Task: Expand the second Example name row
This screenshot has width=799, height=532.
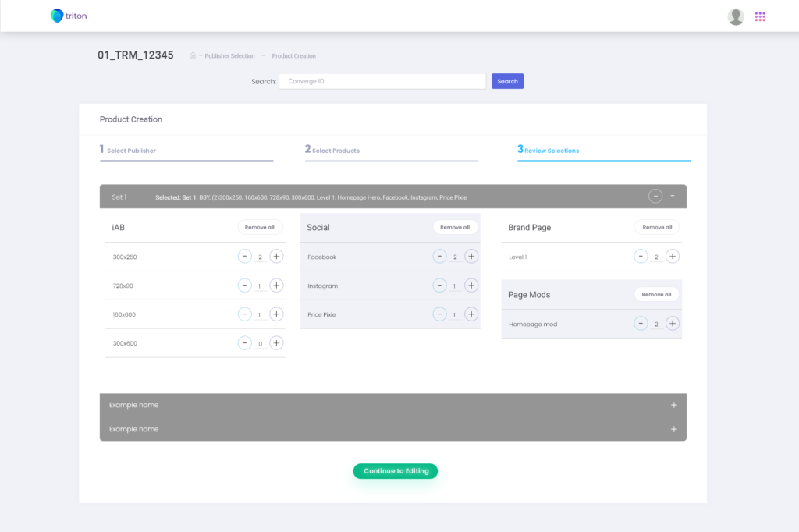Action: [674, 429]
